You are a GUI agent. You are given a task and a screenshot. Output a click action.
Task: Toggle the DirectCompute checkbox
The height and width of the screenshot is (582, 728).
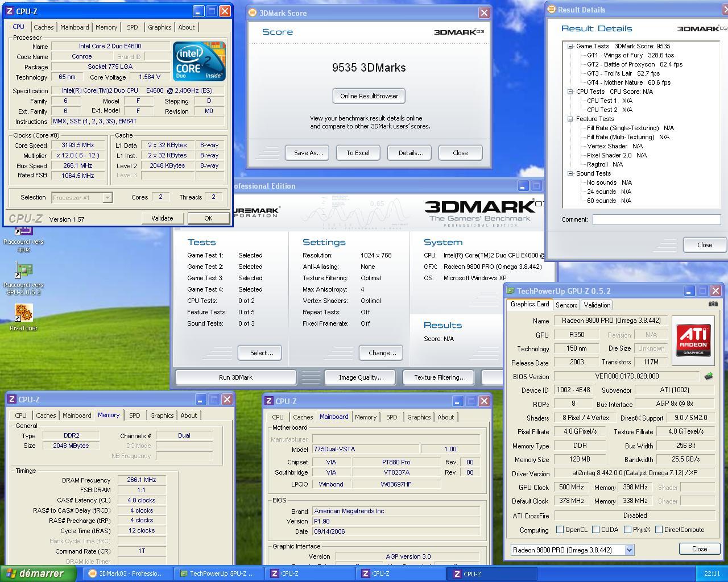coord(659,530)
